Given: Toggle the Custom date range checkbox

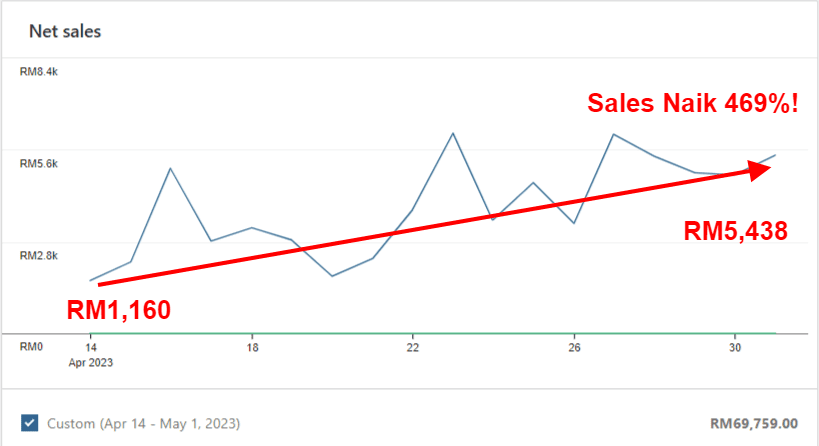Looking at the screenshot, I should coord(30,423).
